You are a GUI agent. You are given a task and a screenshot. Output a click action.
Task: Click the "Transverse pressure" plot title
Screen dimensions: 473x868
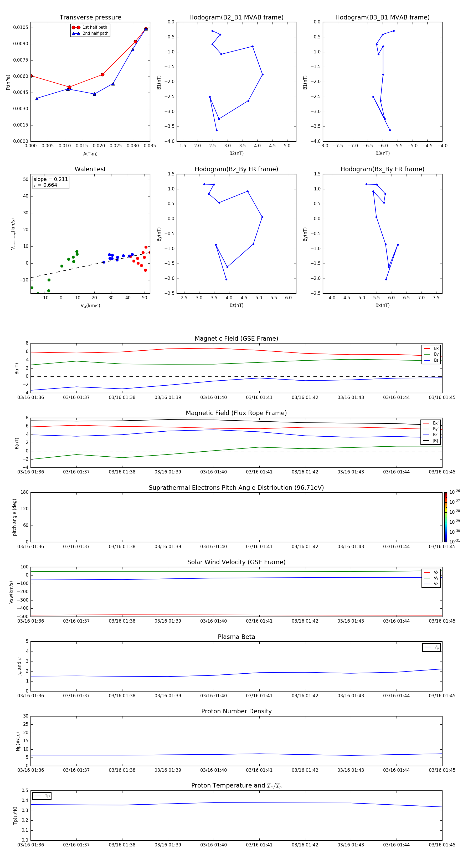pyautogui.click(x=90, y=17)
